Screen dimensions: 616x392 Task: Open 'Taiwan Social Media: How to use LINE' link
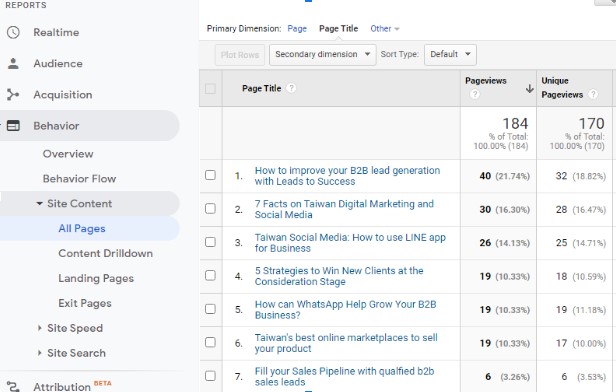pos(350,243)
